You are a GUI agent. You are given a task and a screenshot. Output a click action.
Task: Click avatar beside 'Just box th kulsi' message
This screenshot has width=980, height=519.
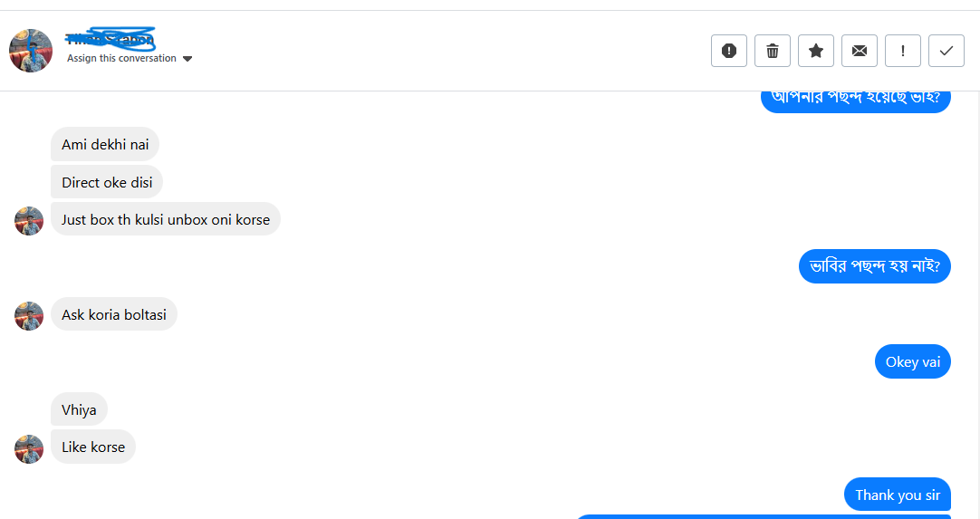(29, 220)
